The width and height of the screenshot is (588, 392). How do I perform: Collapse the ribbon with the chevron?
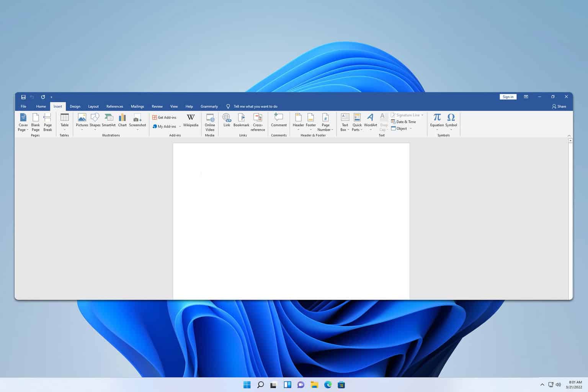point(569,136)
